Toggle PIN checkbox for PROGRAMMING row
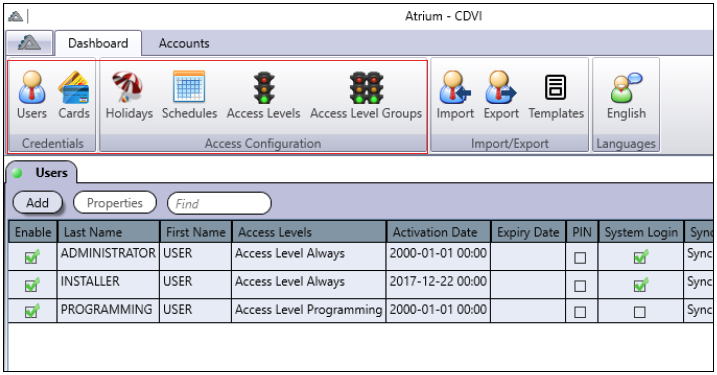This screenshot has height=375, width=717. pos(580,312)
